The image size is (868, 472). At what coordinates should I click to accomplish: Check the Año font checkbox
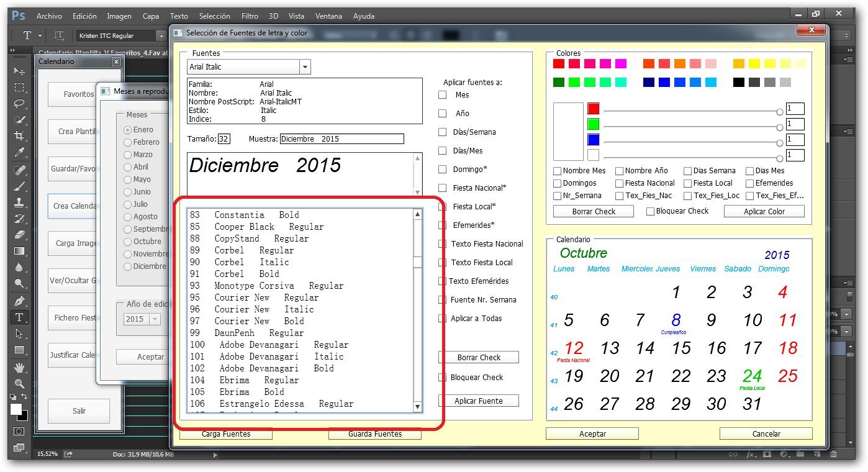[443, 114]
